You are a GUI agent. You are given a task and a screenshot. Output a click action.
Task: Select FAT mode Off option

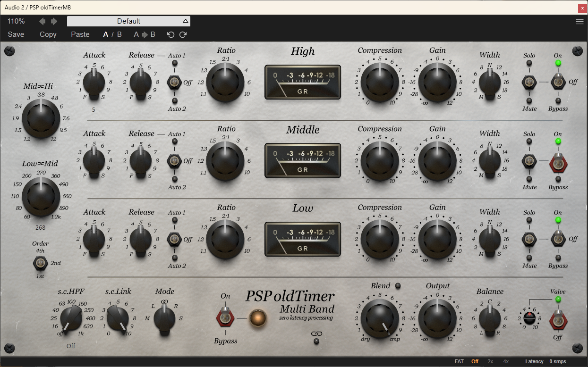click(475, 361)
